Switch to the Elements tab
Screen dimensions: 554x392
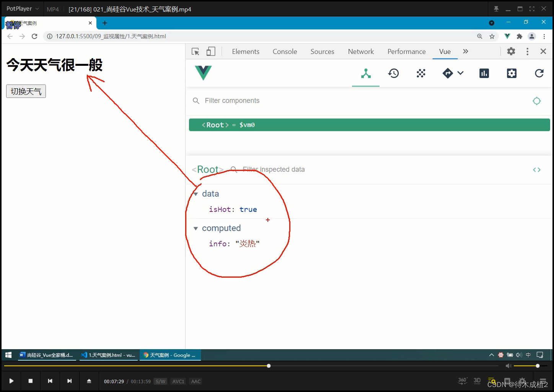click(246, 52)
